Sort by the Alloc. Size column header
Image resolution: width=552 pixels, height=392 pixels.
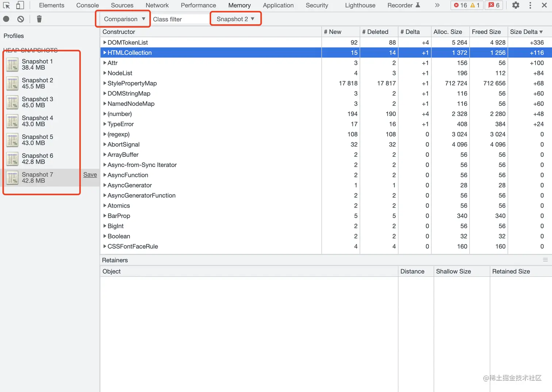[x=451, y=32]
